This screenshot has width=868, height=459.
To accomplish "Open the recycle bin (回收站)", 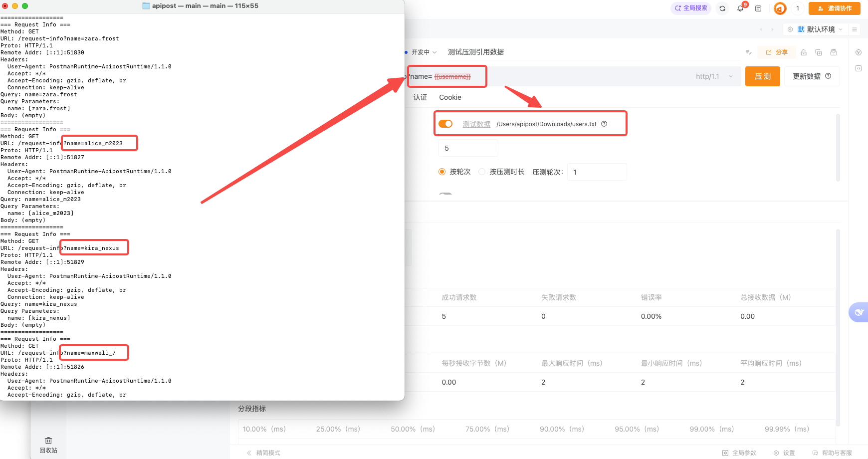I will click(48, 445).
